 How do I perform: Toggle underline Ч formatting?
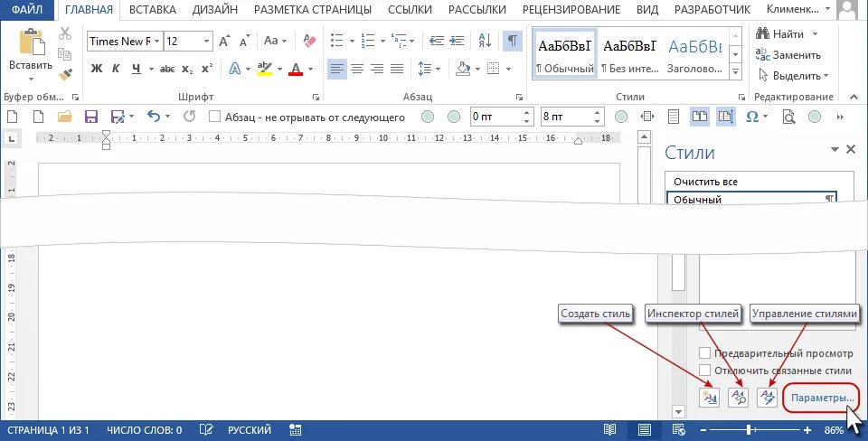click(137, 69)
